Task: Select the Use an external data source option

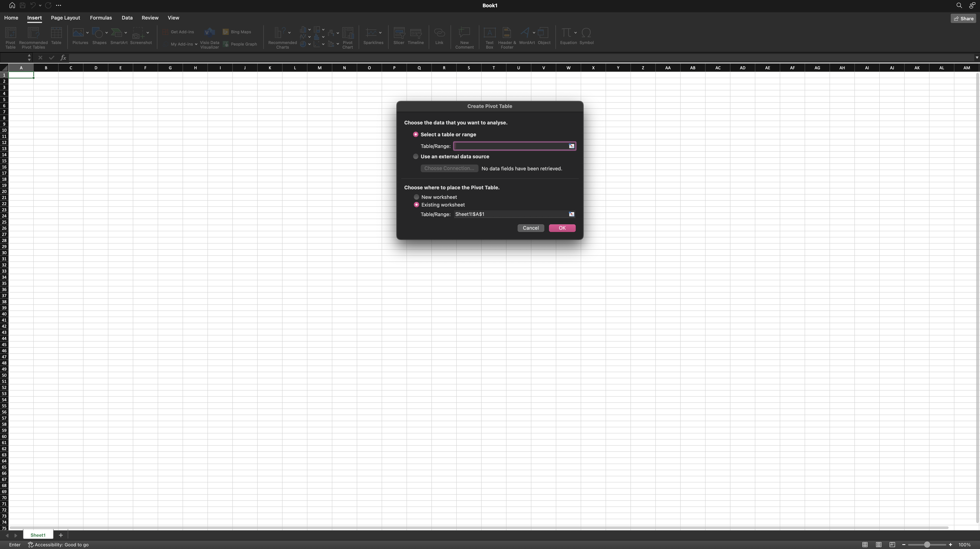Action: pos(415,156)
